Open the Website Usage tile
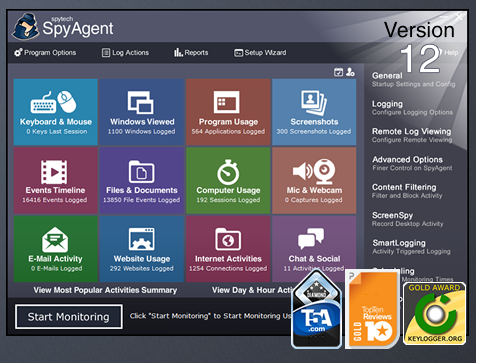This screenshot has width=485, height=363. tap(142, 249)
